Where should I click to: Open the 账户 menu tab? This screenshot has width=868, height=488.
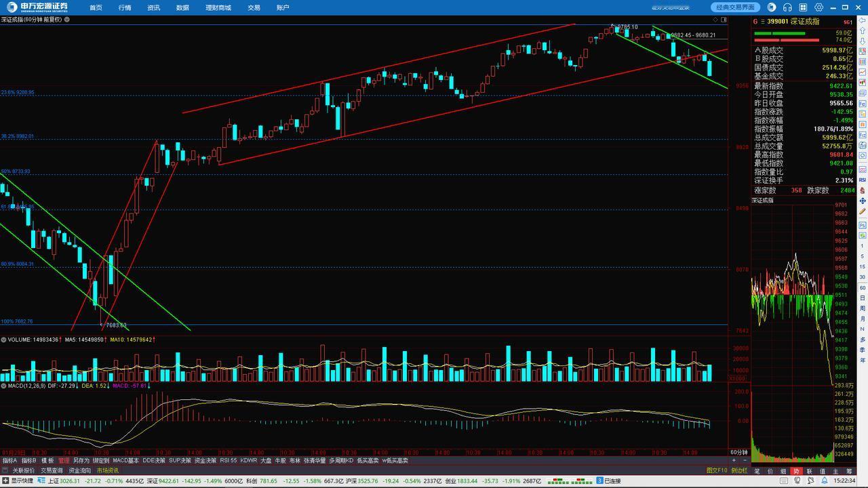[x=283, y=7]
